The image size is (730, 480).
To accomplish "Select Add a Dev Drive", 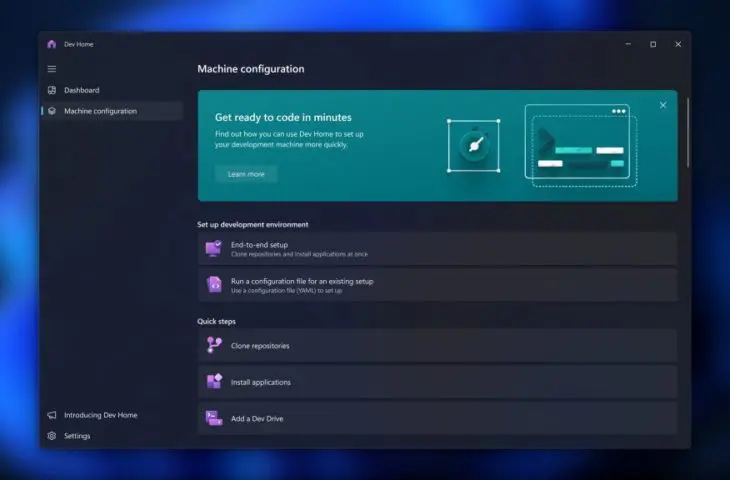I will 437,418.
